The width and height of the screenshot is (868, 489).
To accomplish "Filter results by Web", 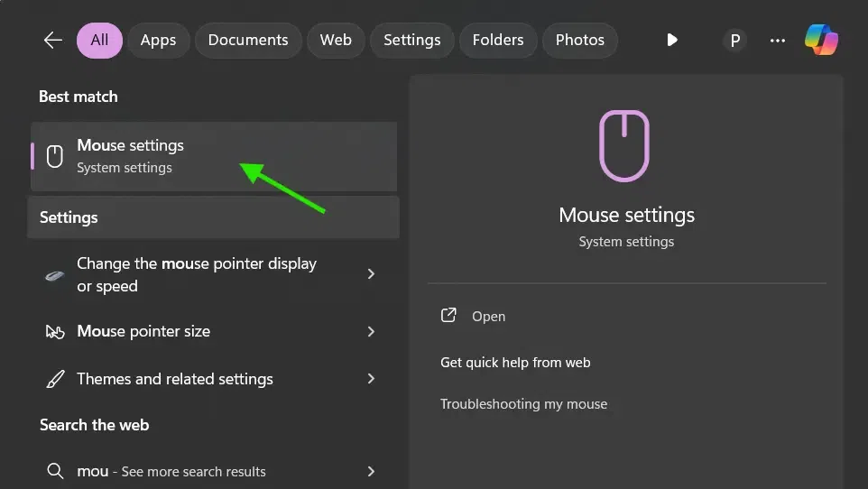I will point(336,40).
